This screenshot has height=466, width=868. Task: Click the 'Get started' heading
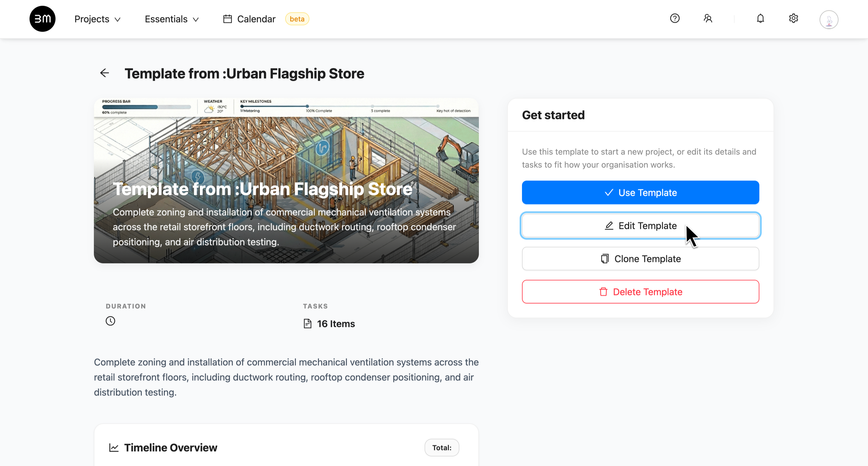(553, 115)
